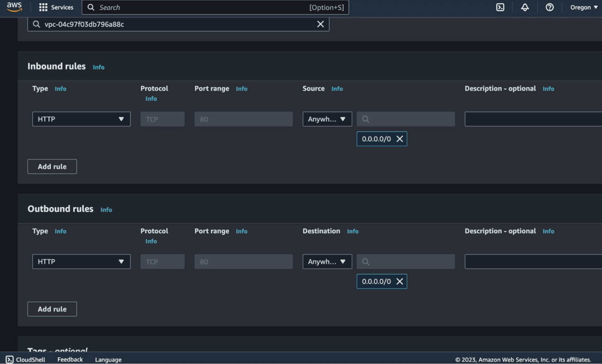This screenshot has width=602, height=364.
Task: Open the Language selector in the footer
Action: tap(108, 359)
